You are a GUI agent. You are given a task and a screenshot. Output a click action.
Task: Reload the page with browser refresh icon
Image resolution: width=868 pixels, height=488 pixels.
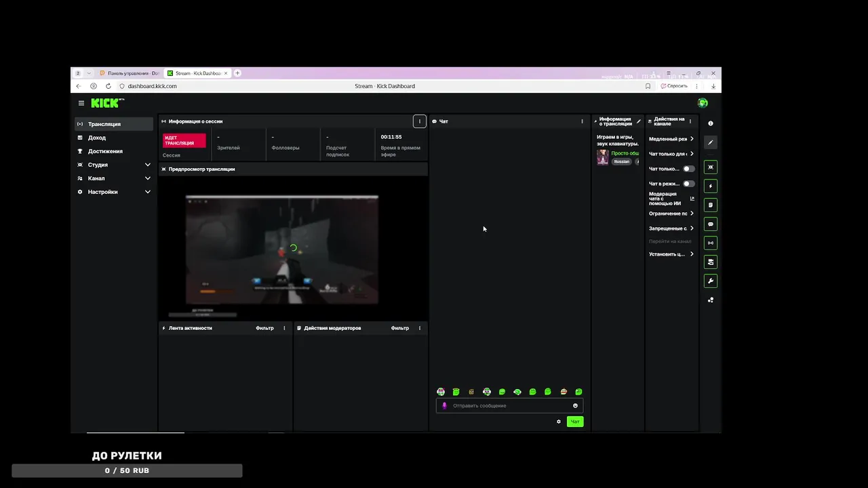point(108,86)
